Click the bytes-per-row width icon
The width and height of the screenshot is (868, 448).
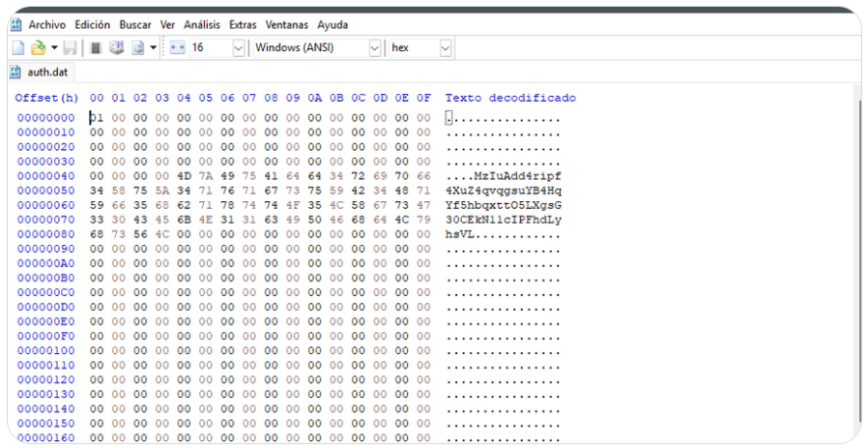tap(176, 47)
